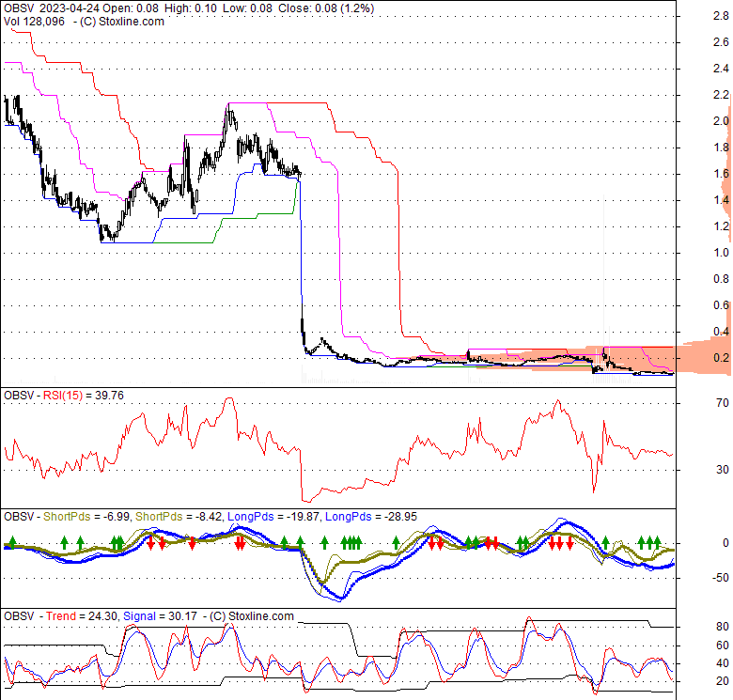Click the LongPds value -28.95

click(400, 517)
